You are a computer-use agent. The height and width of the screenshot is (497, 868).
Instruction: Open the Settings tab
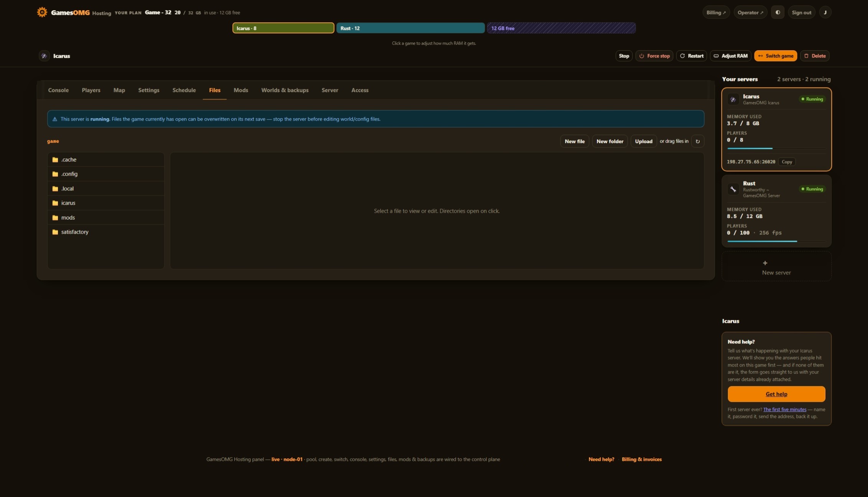click(x=149, y=90)
